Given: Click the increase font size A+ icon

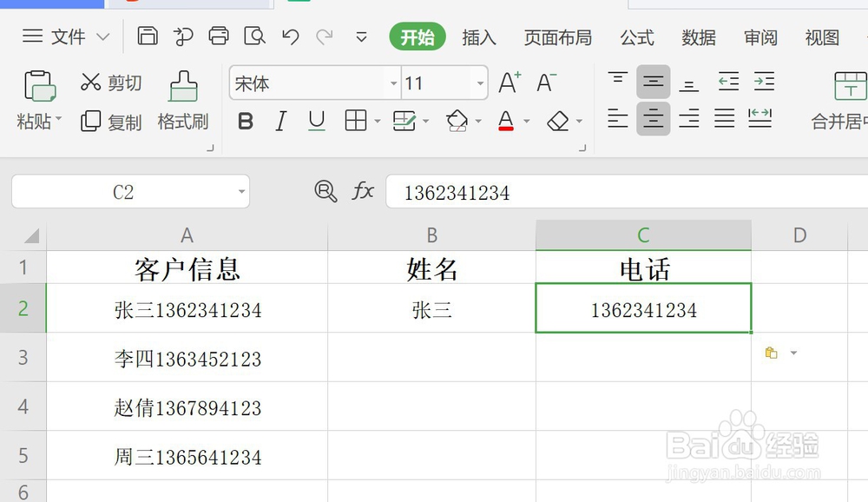Looking at the screenshot, I should pyautogui.click(x=508, y=83).
